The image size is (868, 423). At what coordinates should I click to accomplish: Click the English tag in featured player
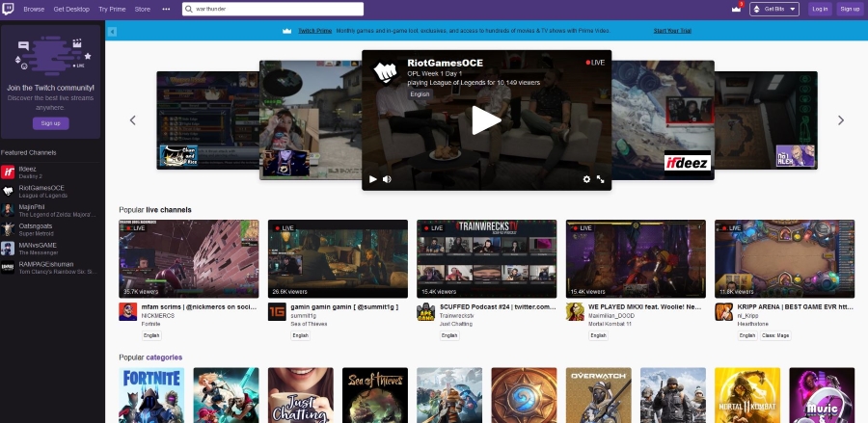[420, 94]
